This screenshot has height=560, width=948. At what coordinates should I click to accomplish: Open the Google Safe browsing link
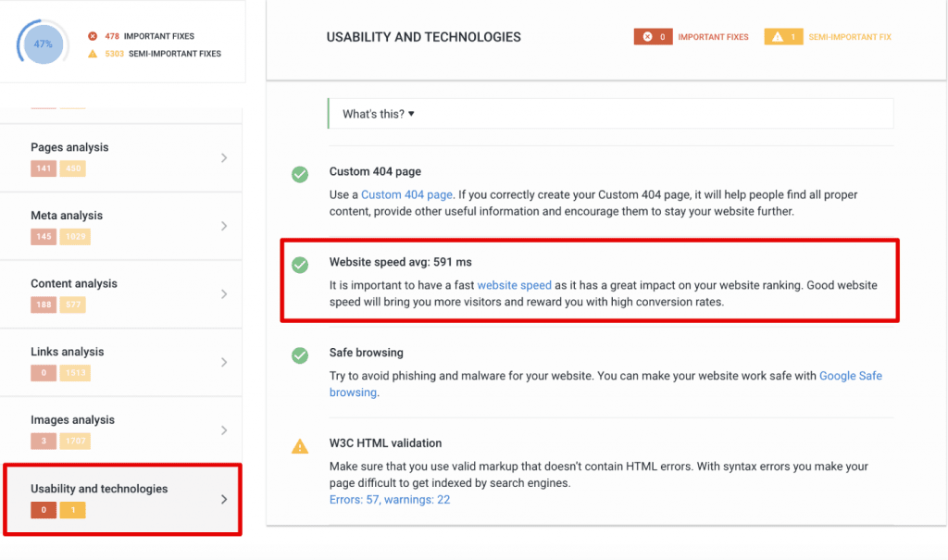850,376
